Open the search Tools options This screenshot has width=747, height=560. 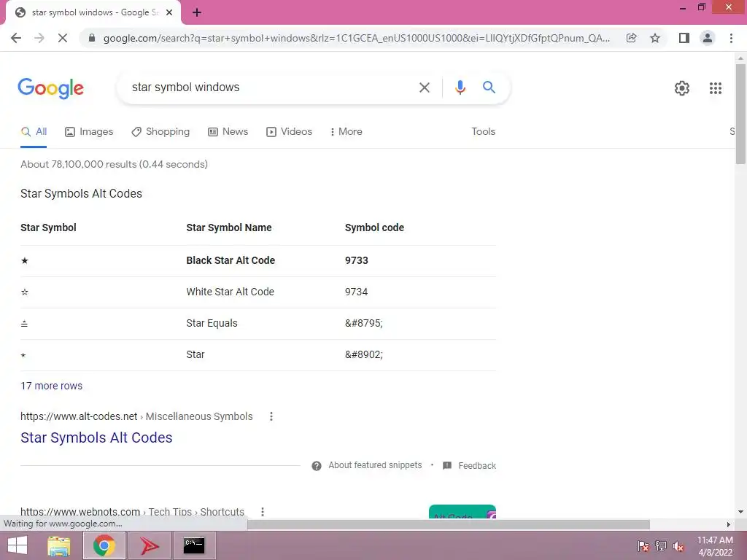[x=483, y=132]
